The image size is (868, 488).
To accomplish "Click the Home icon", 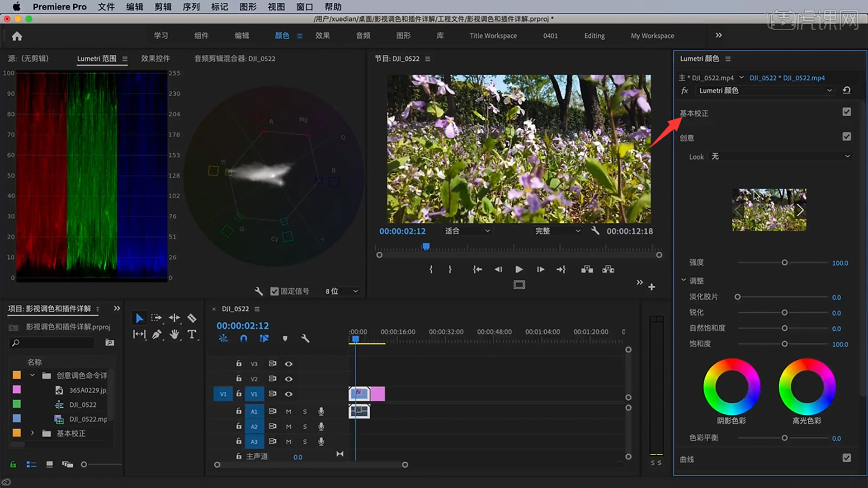I will pos(17,36).
